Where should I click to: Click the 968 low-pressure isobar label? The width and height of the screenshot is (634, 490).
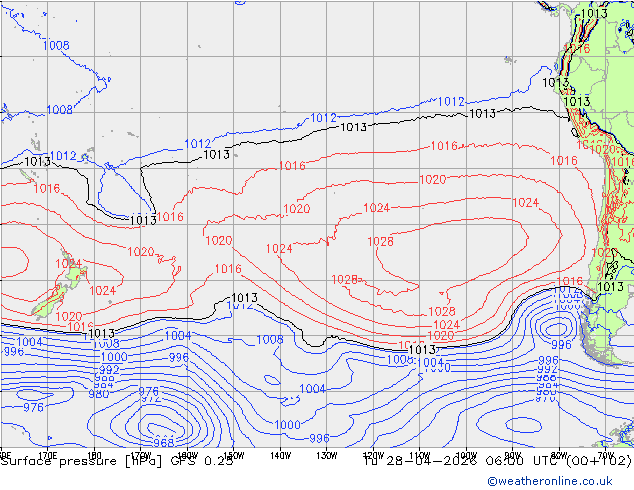pos(164,443)
